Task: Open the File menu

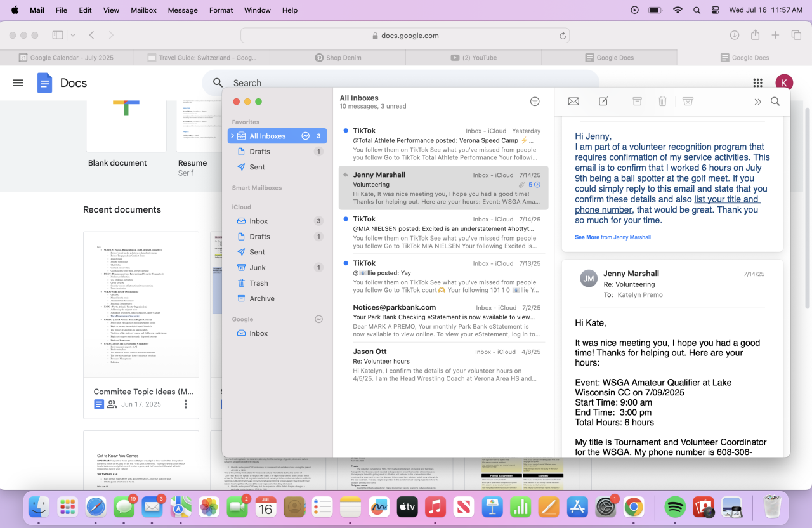Action: click(x=62, y=10)
